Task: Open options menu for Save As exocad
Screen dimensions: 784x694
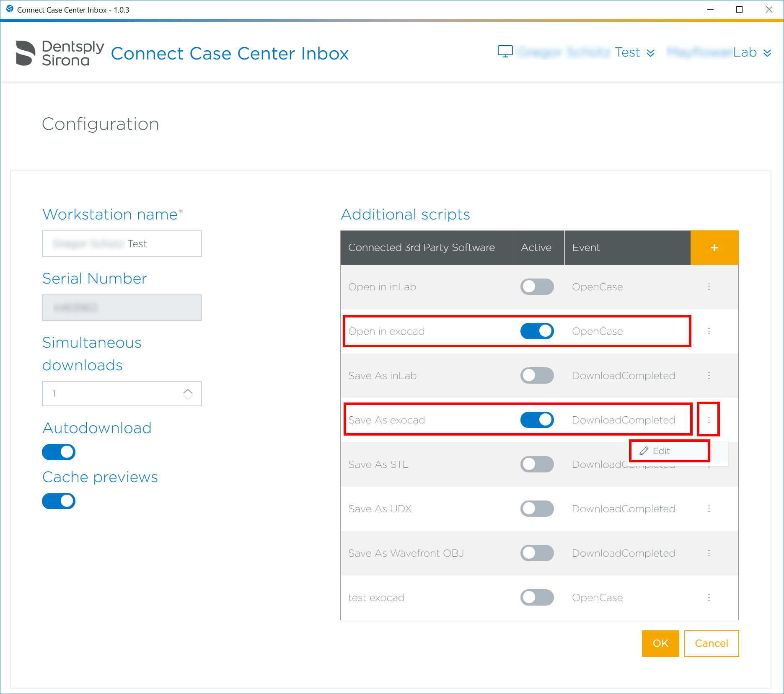Action: pos(709,420)
